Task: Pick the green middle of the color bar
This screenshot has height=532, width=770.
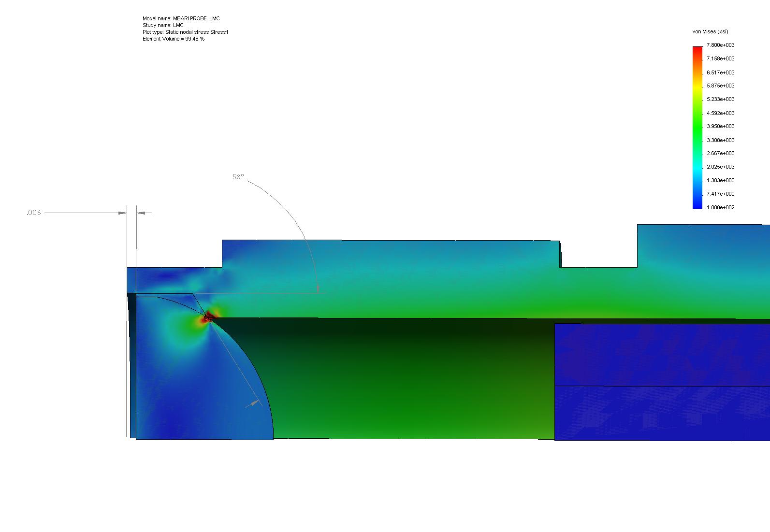Action: (697, 127)
